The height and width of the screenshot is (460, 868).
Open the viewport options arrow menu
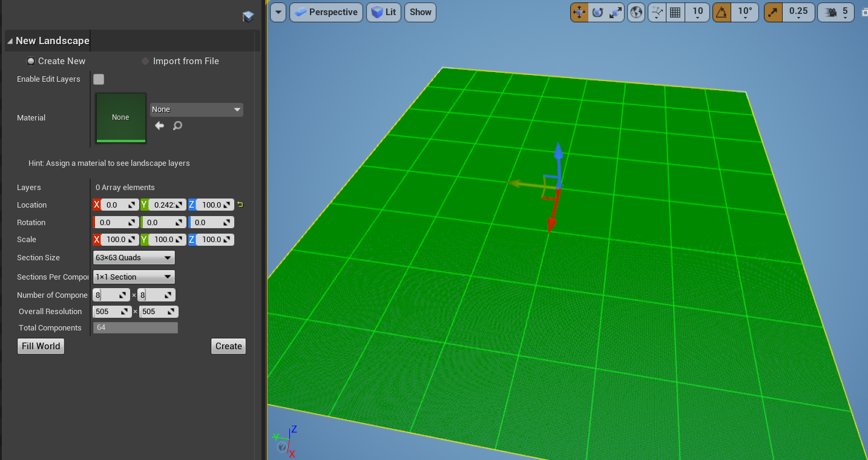[278, 12]
